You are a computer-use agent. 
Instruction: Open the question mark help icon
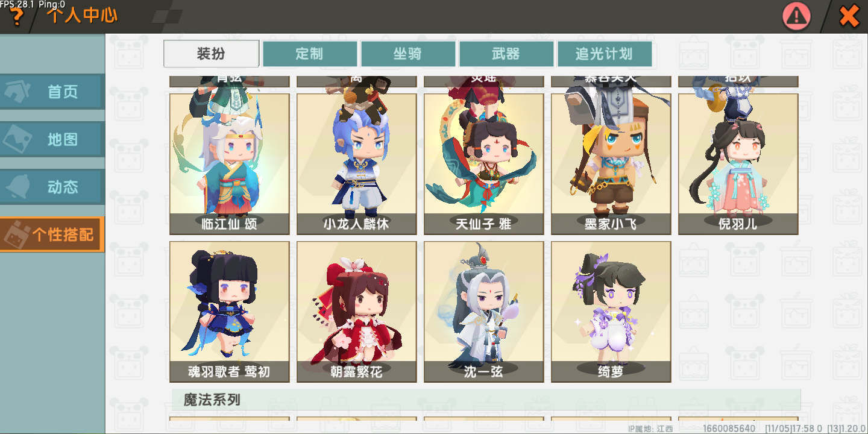pyautogui.click(x=16, y=17)
